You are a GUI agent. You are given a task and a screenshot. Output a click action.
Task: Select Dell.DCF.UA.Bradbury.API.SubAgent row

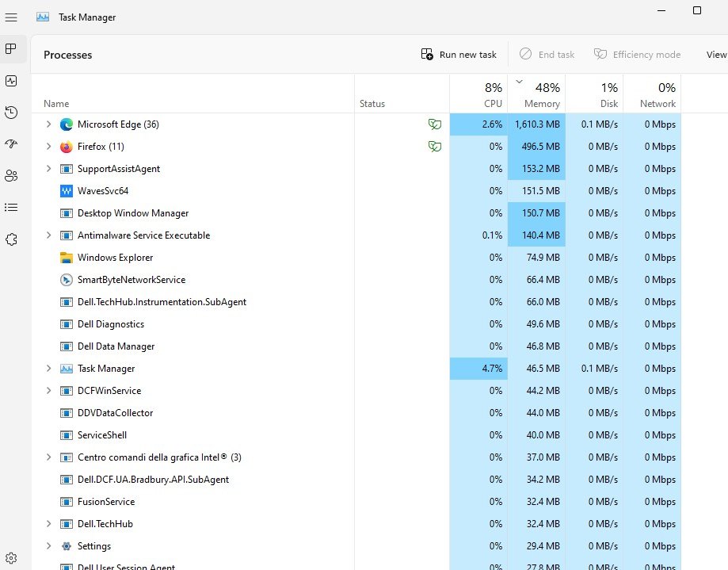(356, 480)
